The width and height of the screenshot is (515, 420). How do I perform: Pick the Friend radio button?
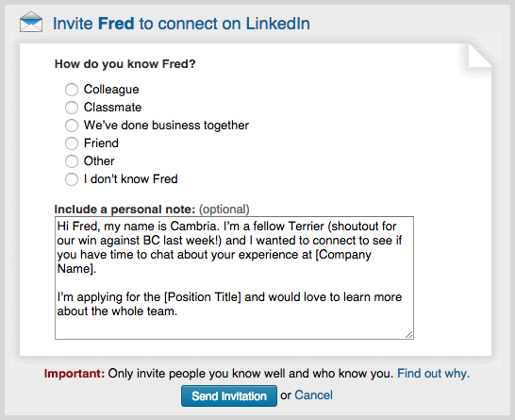coord(72,143)
